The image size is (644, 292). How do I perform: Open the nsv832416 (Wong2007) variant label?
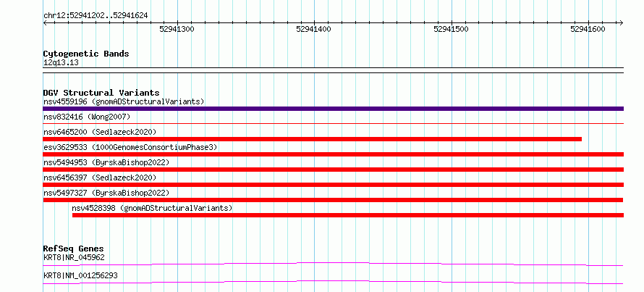87,117
